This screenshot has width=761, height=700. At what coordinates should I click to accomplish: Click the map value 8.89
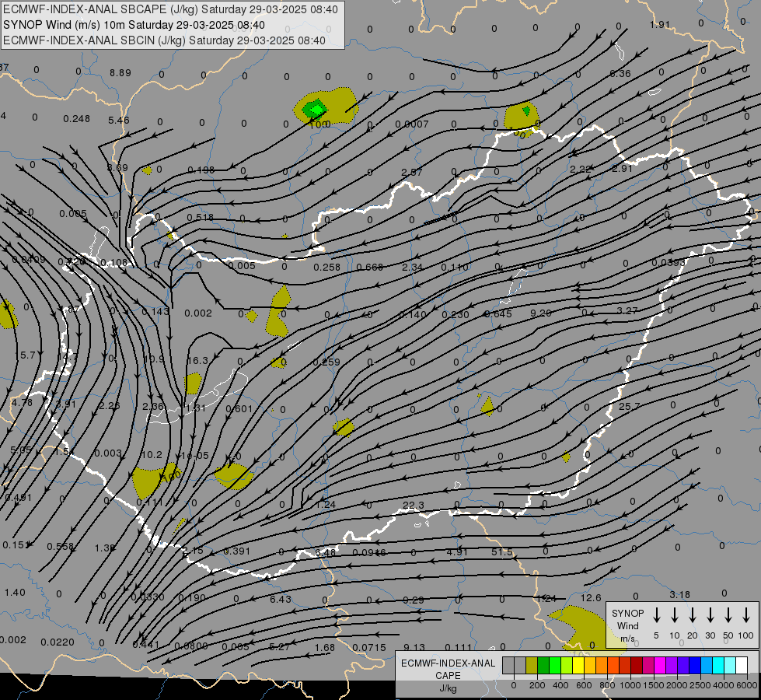(x=120, y=73)
